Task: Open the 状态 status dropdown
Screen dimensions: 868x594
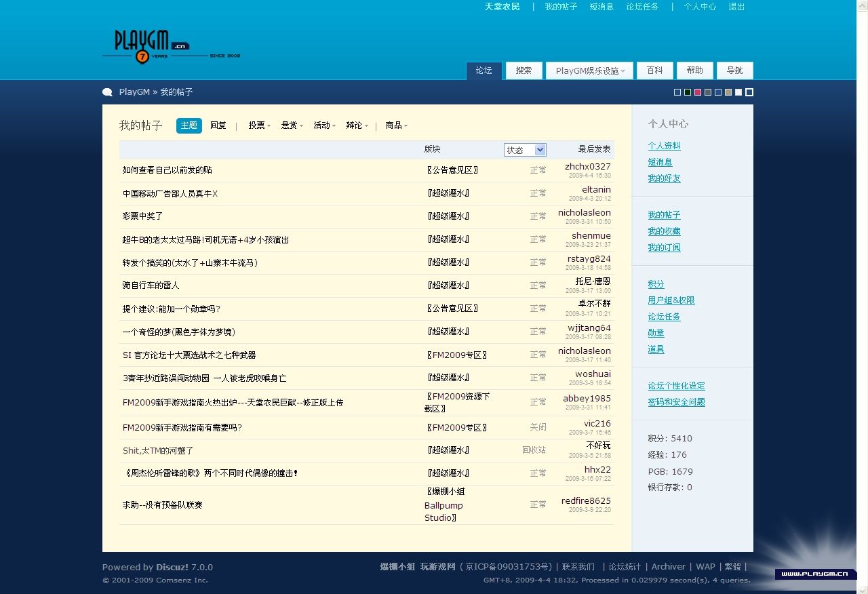Action: tap(525, 150)
